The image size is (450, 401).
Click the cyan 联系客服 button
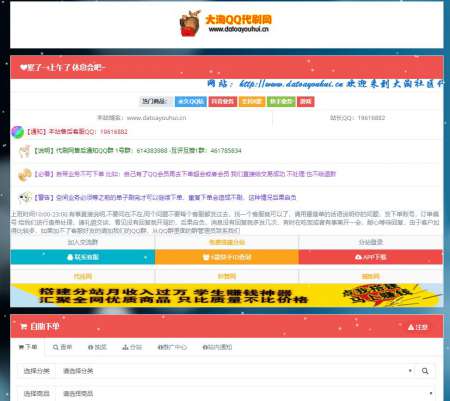click(x=83, y=257)
